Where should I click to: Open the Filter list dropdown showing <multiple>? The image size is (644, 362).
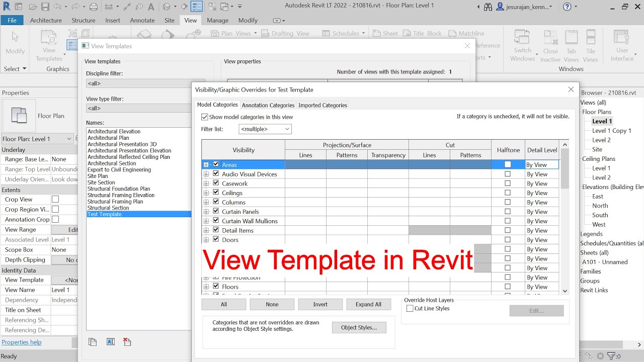click(x=265, y=129)
